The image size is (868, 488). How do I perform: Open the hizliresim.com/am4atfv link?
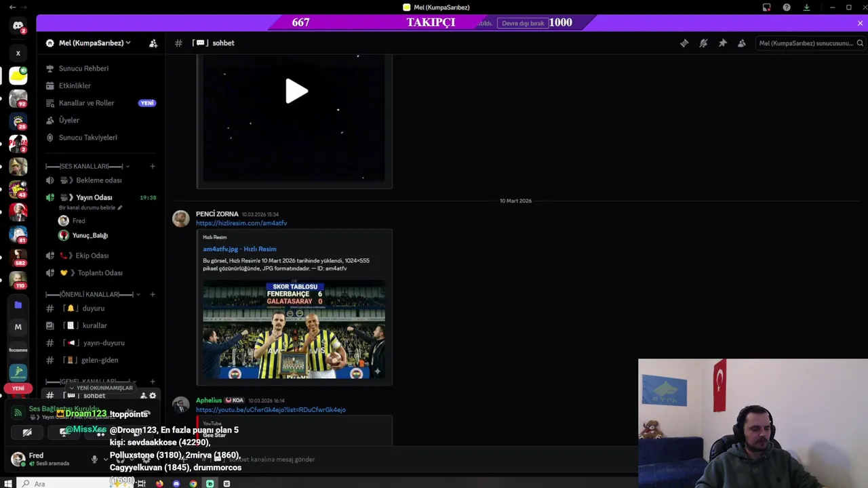tap(241, 223)
